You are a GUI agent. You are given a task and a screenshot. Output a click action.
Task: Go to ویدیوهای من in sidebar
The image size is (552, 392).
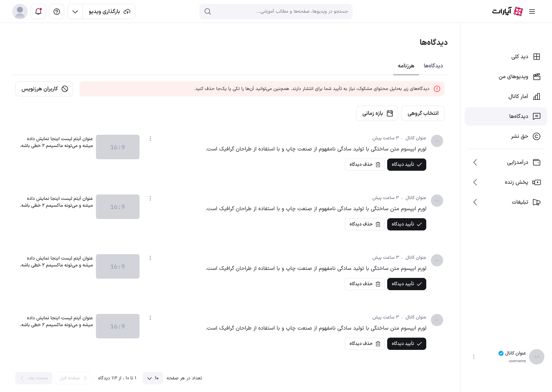(519, 77)
